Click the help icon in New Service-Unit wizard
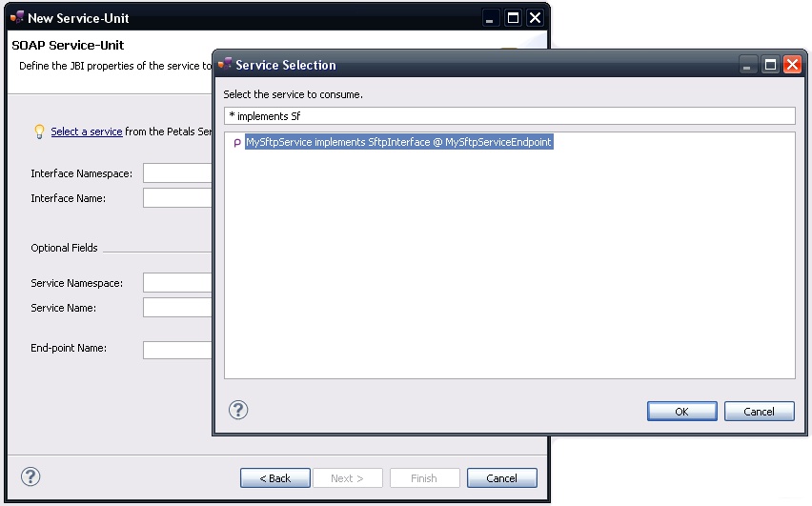The image size is (812, 506). [x=30, y=476]
